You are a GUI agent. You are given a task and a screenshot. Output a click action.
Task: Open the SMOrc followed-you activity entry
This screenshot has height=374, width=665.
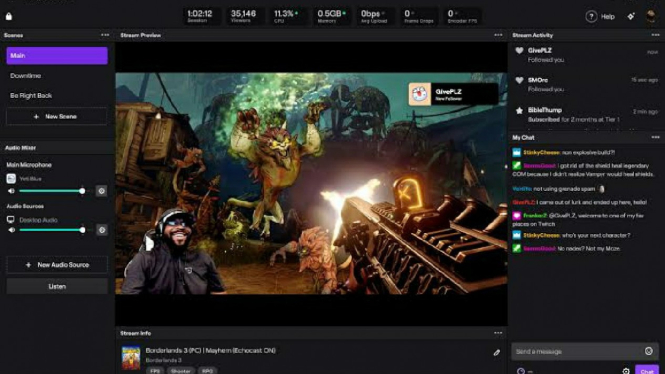586,85
